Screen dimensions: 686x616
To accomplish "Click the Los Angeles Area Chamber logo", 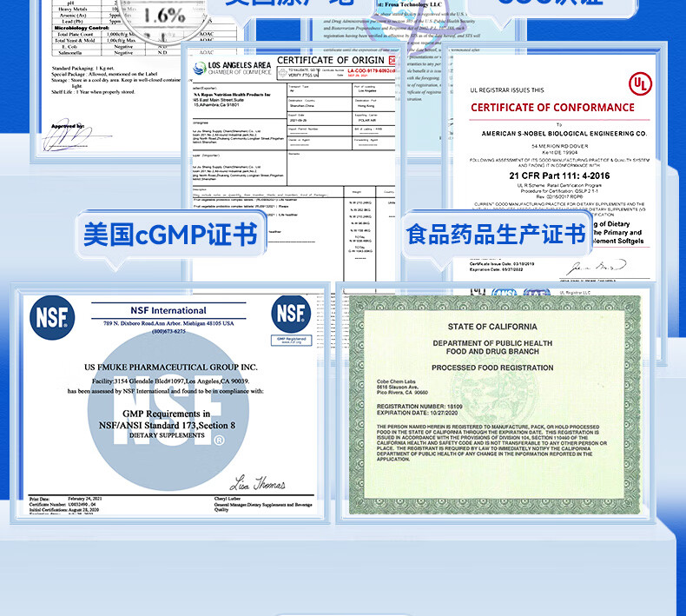I will [x=233, y=69].
